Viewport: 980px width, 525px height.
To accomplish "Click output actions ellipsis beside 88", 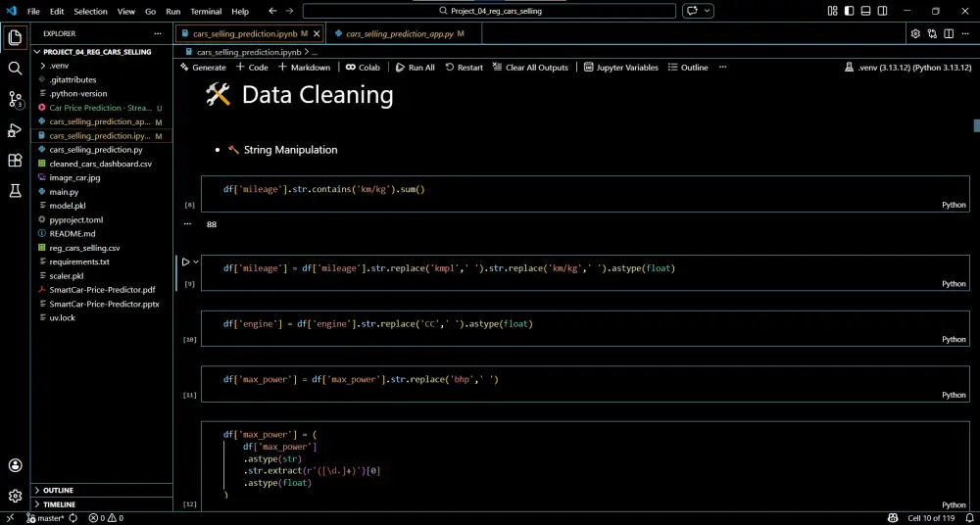I will coord(187,223).
